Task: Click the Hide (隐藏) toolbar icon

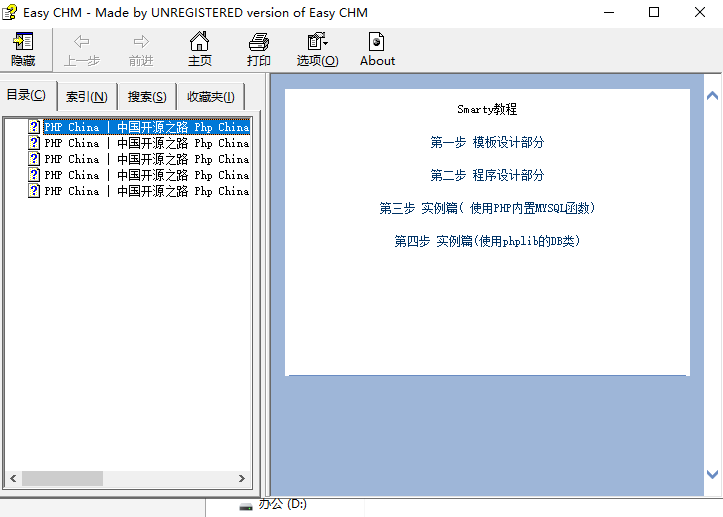Action: pos(23,49)
